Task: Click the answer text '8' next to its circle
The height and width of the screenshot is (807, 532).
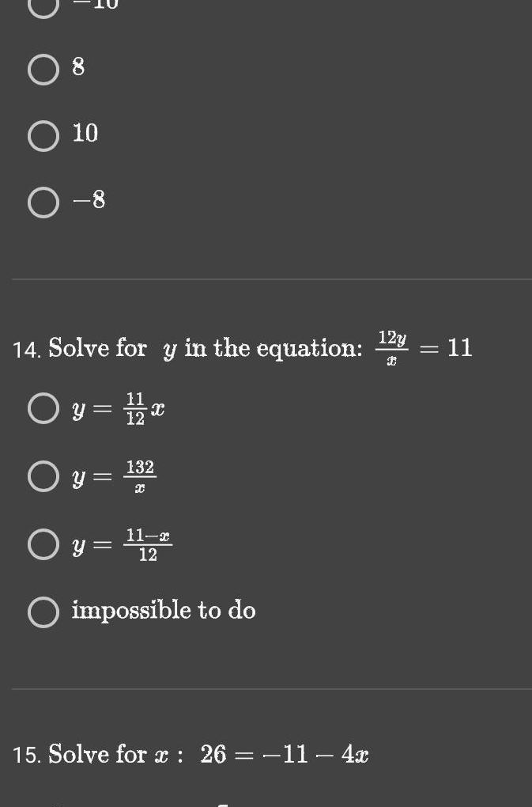Action: (77, 69)
